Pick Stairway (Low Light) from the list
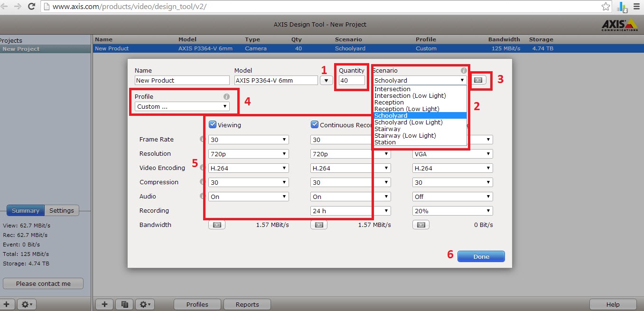This screenshot has width=644, height=311. [x=420, y=135]
